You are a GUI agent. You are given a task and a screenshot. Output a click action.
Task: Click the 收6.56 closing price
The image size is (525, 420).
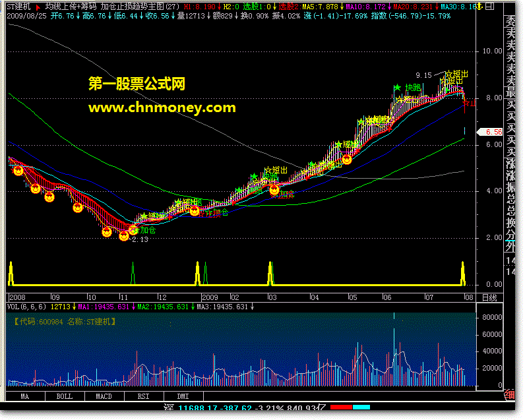pyautogui.click(x=157, y=16)
